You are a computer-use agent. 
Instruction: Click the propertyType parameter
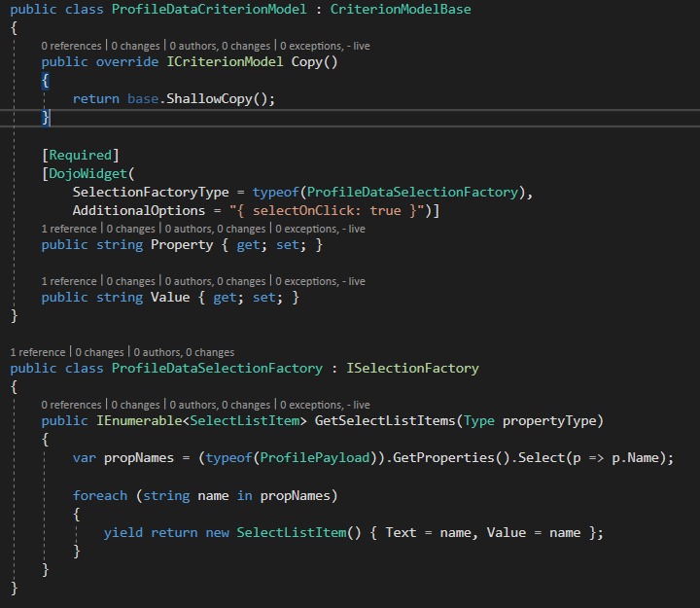[549, 421]
